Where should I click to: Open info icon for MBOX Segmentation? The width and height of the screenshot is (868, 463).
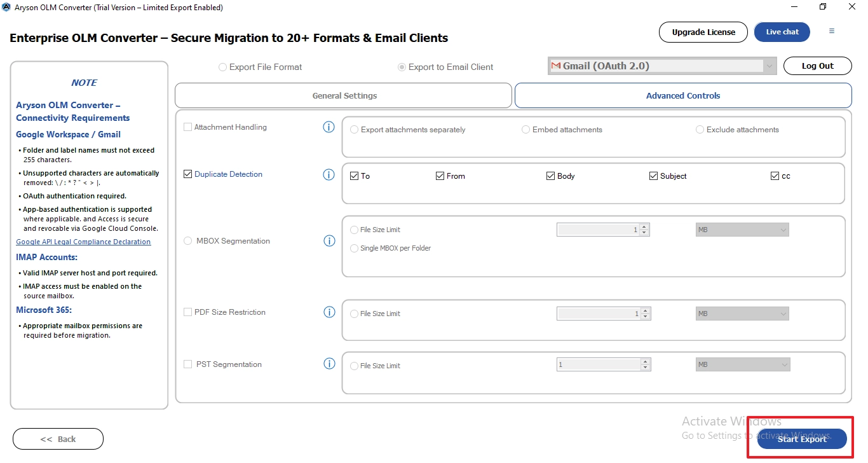[329, 241]
